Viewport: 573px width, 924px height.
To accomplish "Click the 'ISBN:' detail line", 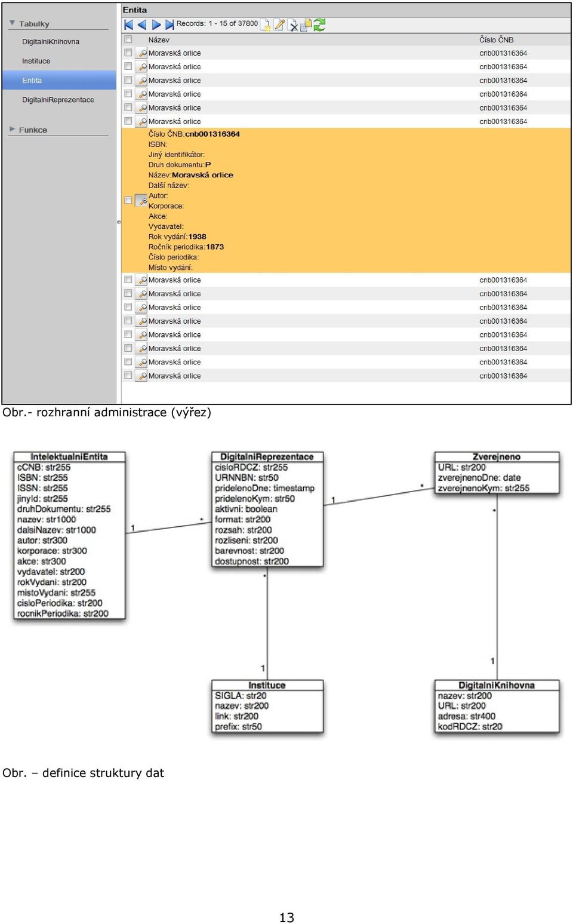I will (158, 145).
